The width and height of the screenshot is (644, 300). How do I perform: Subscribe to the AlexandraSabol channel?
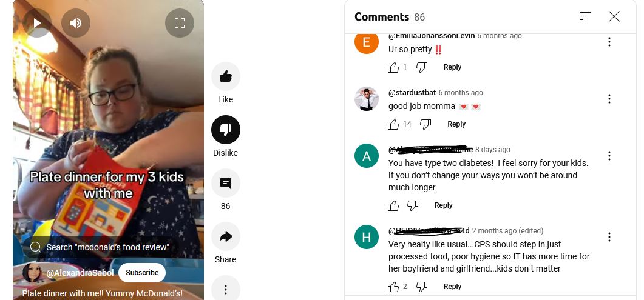point(141,273)
